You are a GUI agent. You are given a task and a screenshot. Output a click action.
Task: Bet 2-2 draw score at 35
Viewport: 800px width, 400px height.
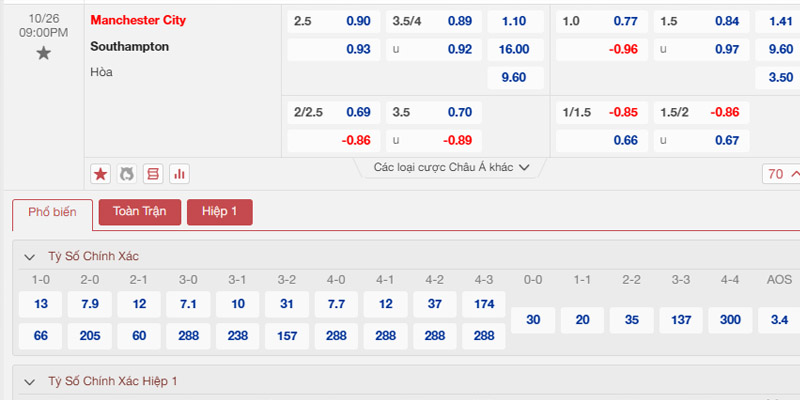(632, 320)
